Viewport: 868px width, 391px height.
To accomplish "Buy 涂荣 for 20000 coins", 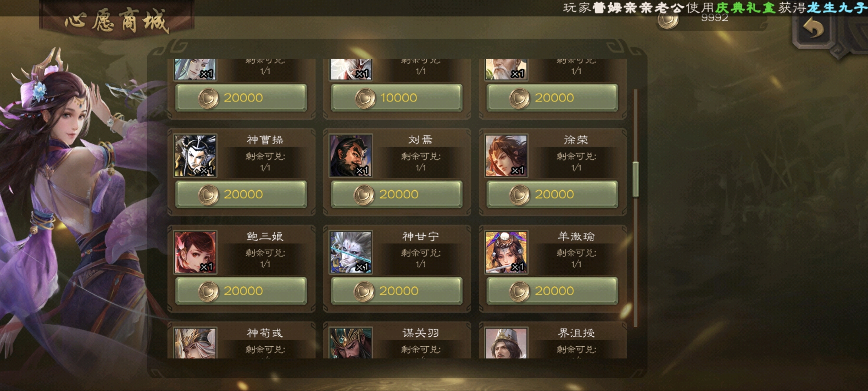I will pos(552,195).
